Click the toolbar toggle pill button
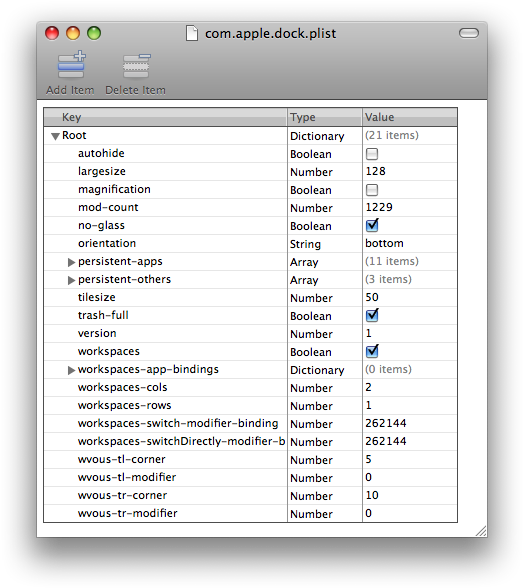Viewport: 523px width, 588px height. click(469, 33)
